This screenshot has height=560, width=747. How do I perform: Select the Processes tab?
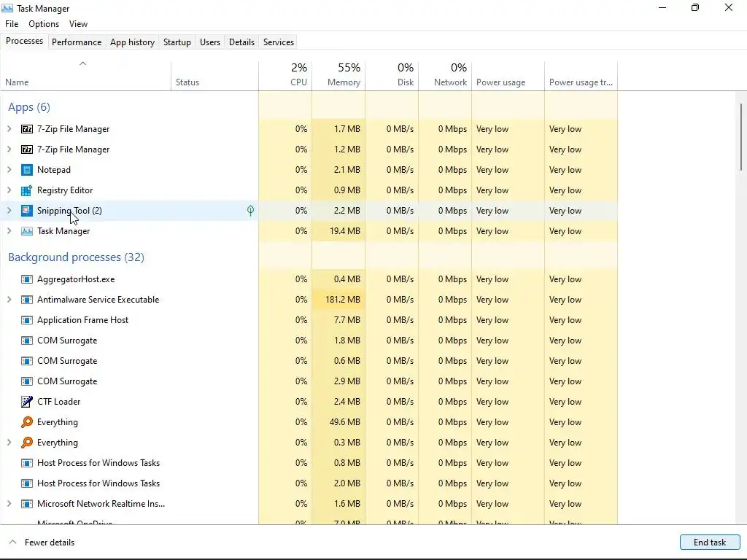click(x=24, y=41)
